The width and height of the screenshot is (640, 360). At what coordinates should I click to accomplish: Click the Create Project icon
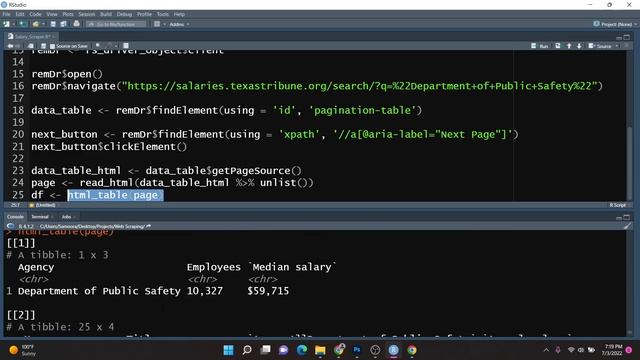[x=22, y=24]
